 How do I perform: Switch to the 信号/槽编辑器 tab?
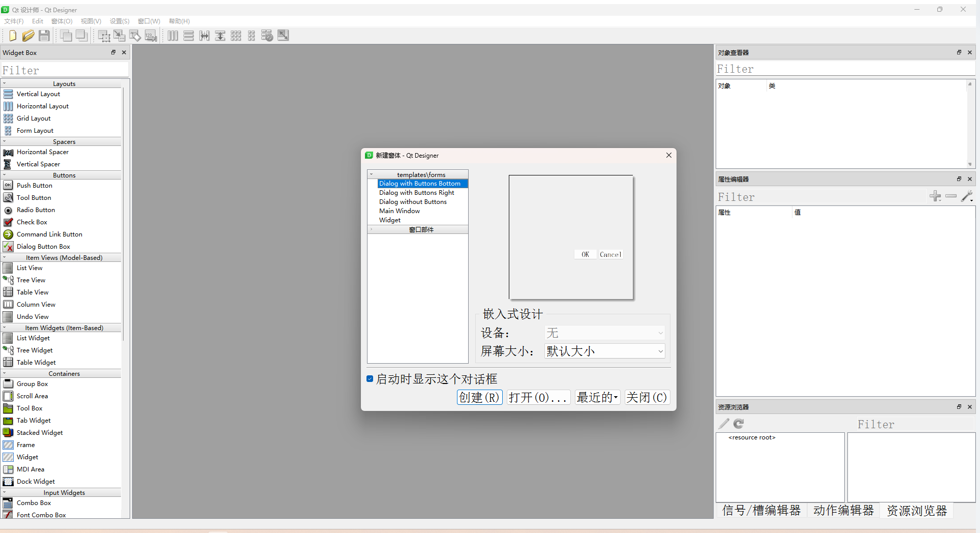pyautogui.click(x=761, y=511)
